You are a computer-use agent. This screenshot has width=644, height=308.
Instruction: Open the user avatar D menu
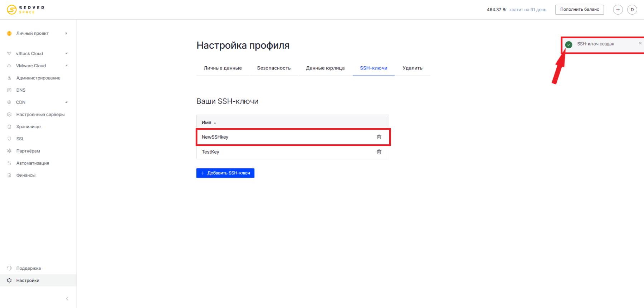coord(632,10)
